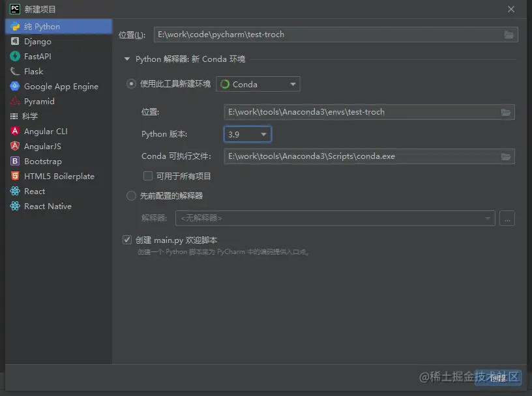This screenshot has height=396, width=532.
Task: Choose the Flask project type label
Action: pos(34,71)
